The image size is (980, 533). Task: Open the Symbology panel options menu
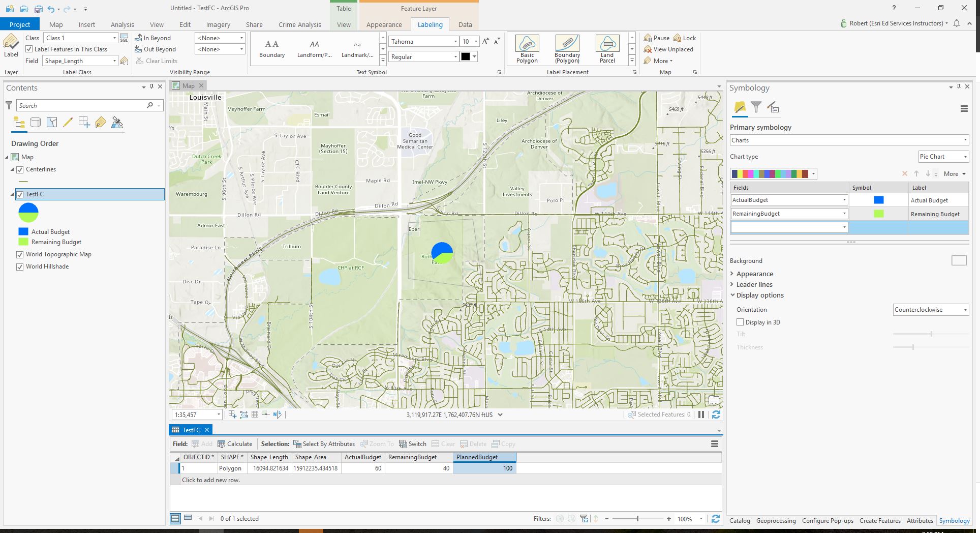click(963, 108)
